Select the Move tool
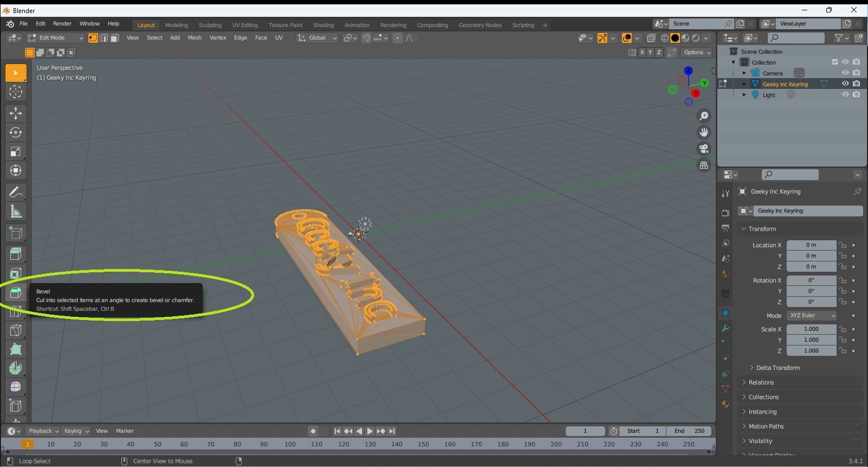Screen dimensions: 868x467 tap(16, 113)
